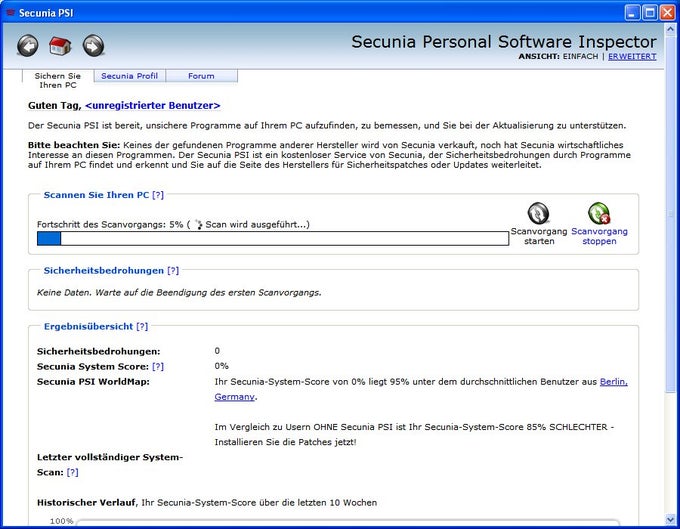
Task: Click the scrollbar down arrow
Action: pyautogui.click(x=669, y=519)
